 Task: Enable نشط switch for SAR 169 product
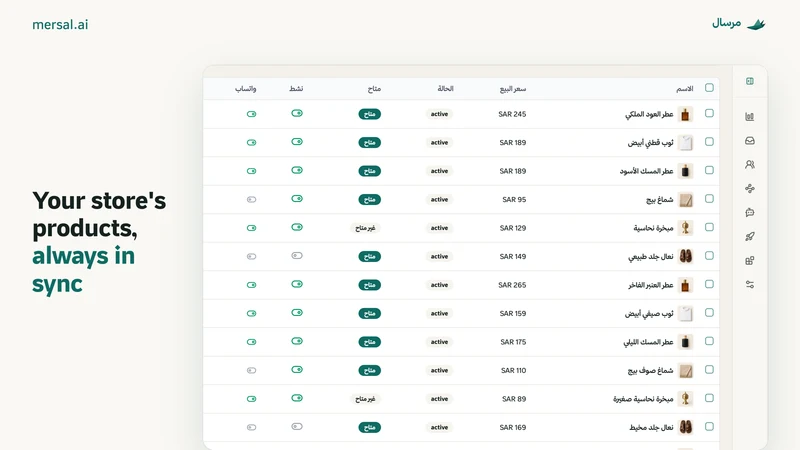point(297,427)
